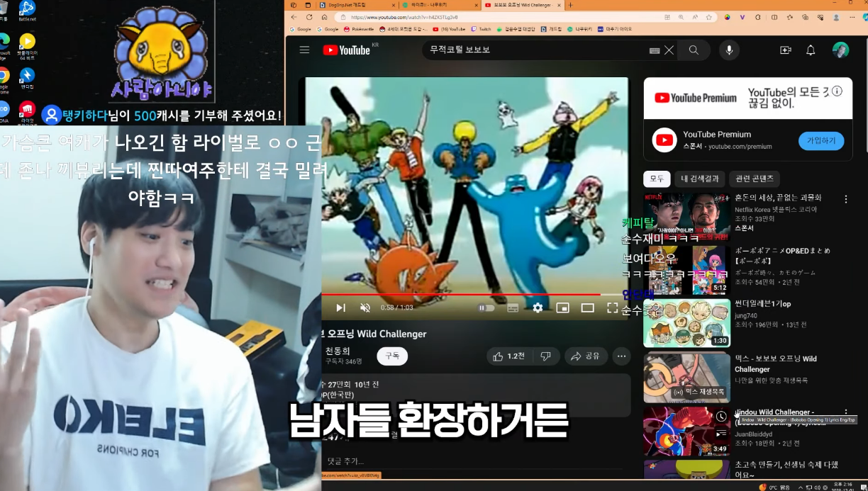Reload the page with refresh button

(x=308, y=17)
